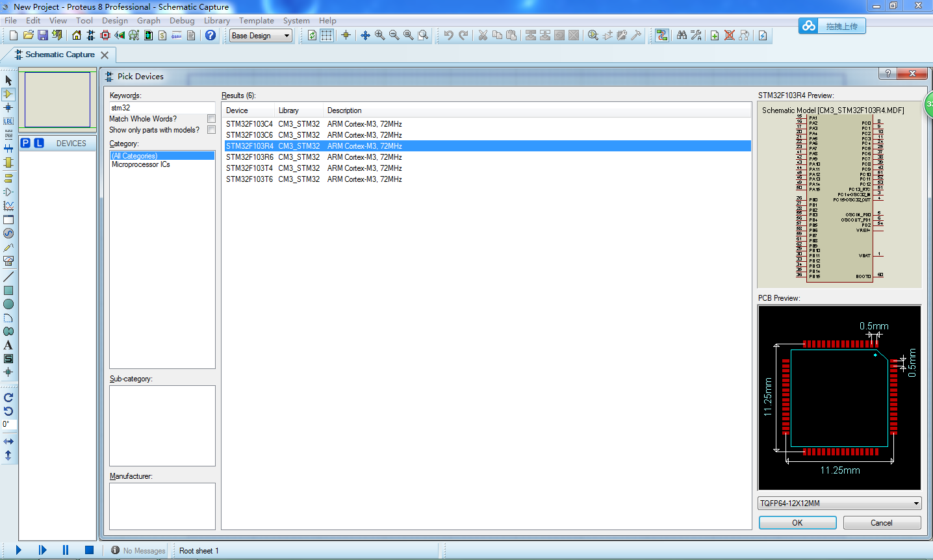Select the Schematic Capture tab
Viewport: 933px width, 560px height.
pos(60,55)
